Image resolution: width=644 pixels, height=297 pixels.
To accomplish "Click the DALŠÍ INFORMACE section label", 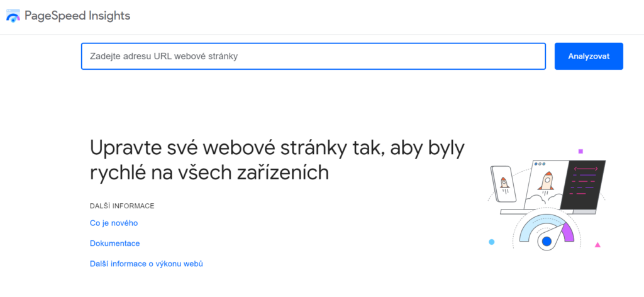I will click(122, 206).
